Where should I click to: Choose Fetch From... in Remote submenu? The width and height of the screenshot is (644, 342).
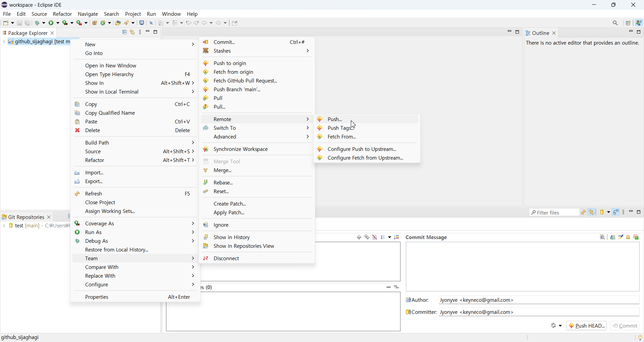[367, 137]
